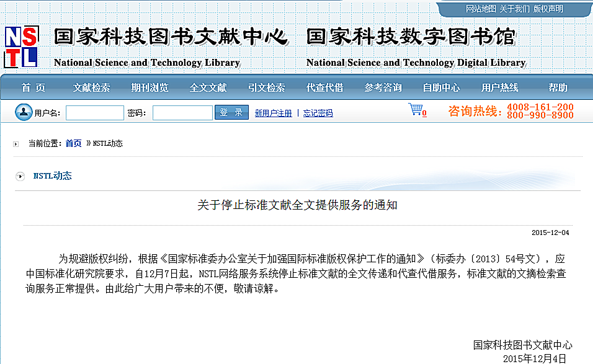Open 首页 in the navigation bar
593x364 pixels.
(33, 87)
